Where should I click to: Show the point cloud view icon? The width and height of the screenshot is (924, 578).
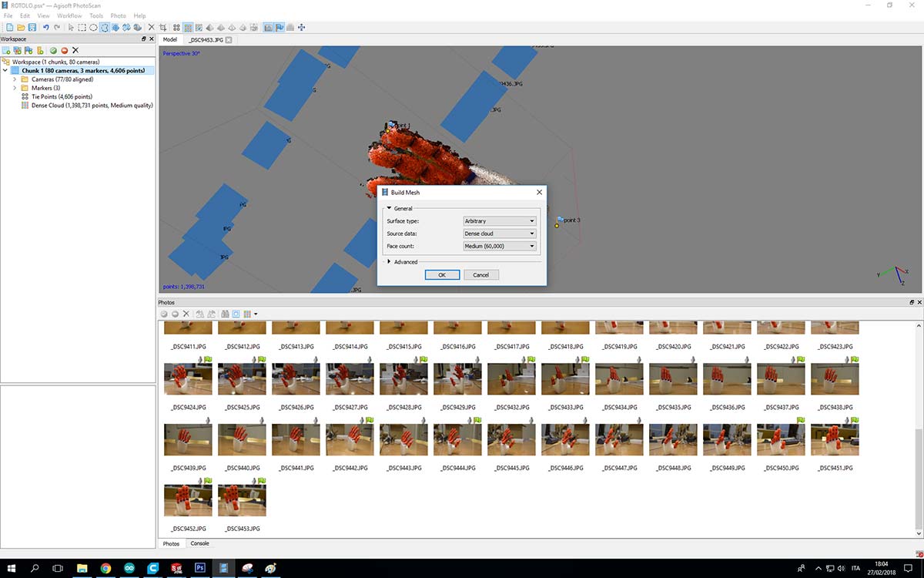click(176, 27)
